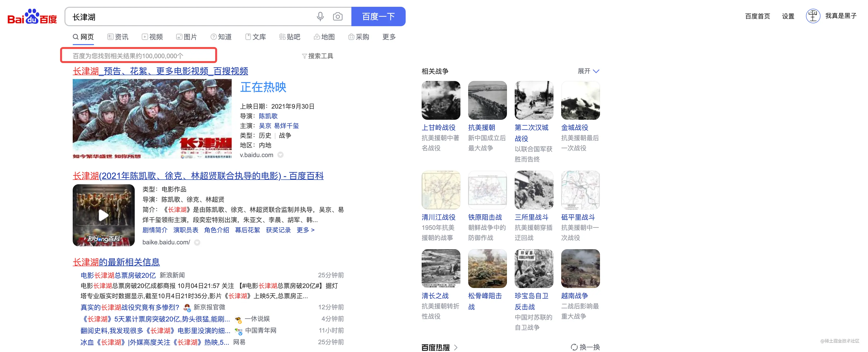This screenshot has width=868, height=352.
Task: Click the 换一换 refresh icon
Action: pos(574,347)
